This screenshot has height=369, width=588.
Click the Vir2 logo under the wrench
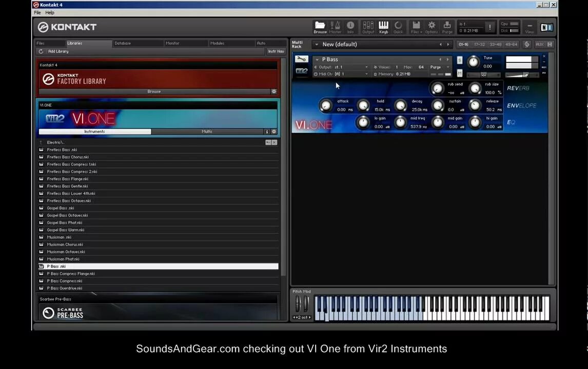point(302,70)
